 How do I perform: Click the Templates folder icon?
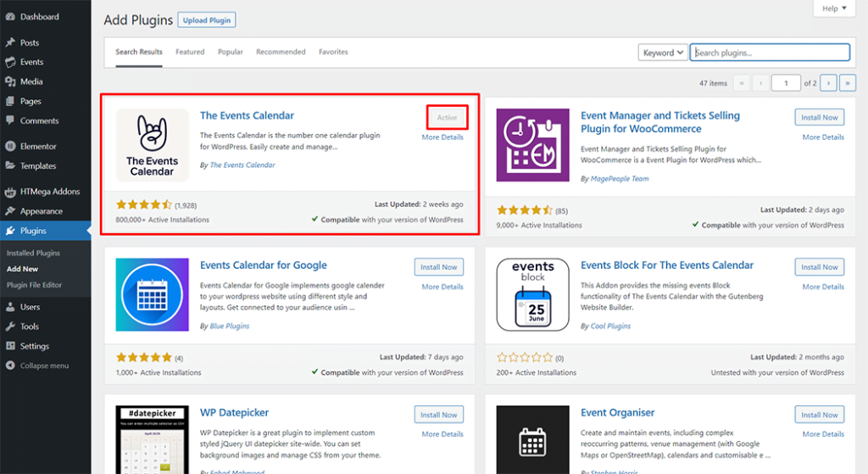[10, 165]
